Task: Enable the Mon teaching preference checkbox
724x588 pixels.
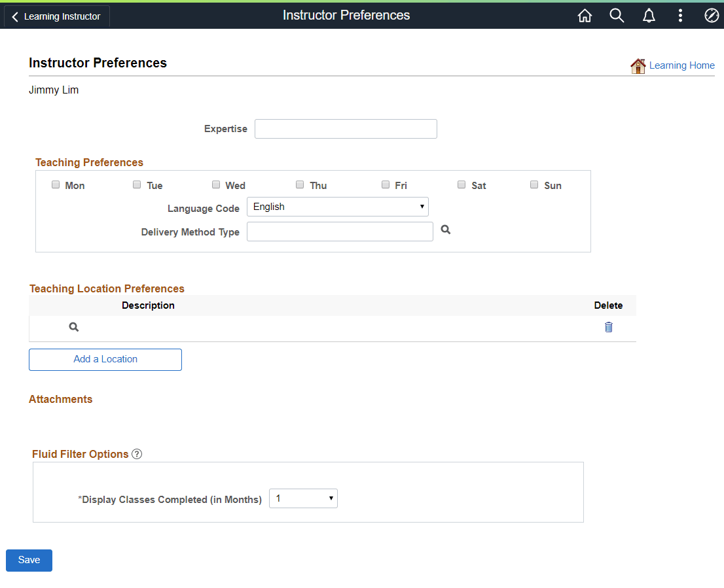Action: [x=56, y=184]
